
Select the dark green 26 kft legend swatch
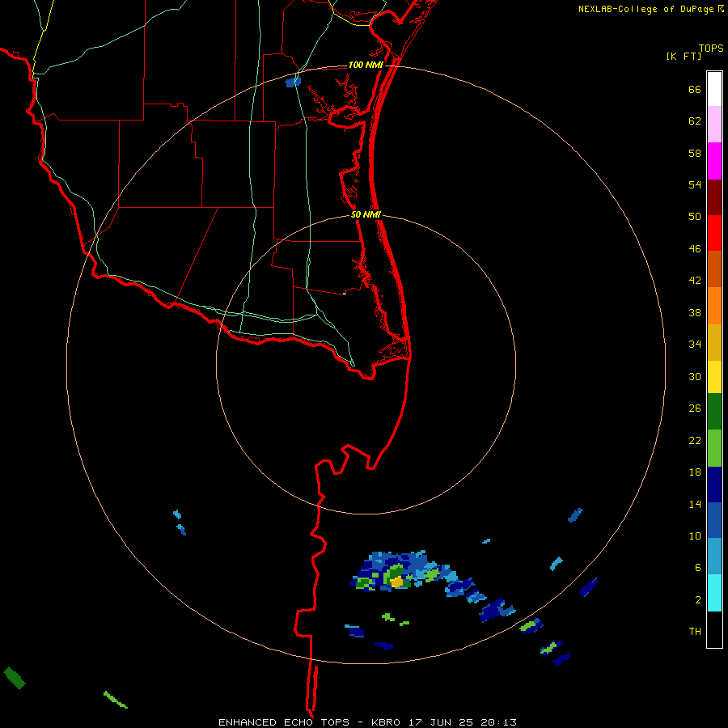(x=714, y=412)
